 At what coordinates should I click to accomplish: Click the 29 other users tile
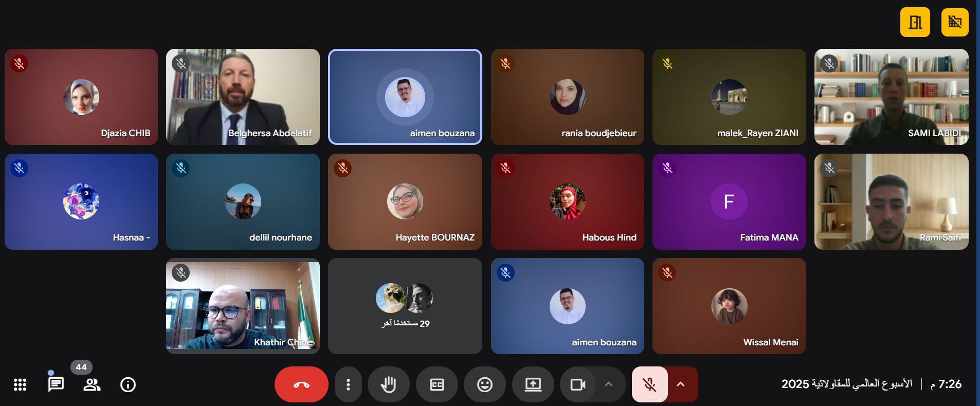click(x=405, y=306)
